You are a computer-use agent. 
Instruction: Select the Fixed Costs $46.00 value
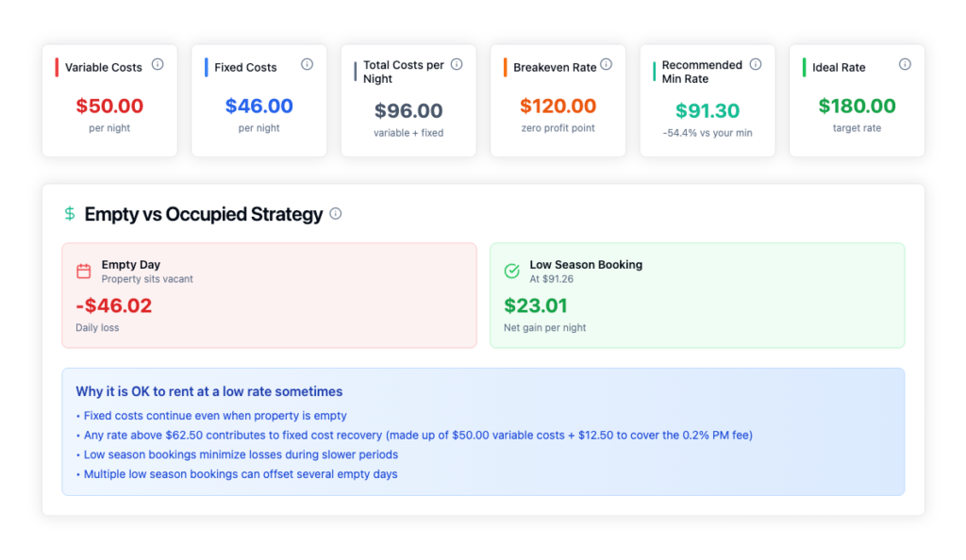coord(258,106)
